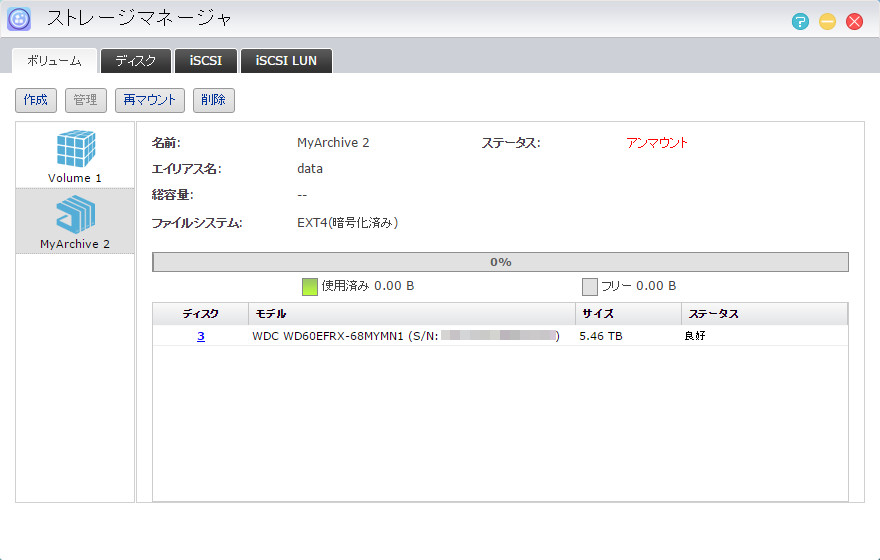Screen dimensions: 880x560
Task: Open help via the question mark icon
Action: coord(800,22)
